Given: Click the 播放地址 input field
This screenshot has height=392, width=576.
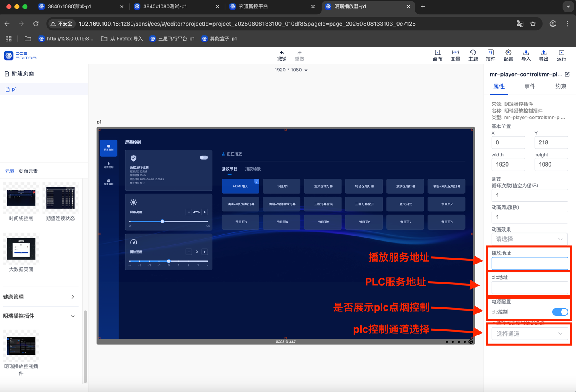Looking at the screenshot, I should point(529,263).
